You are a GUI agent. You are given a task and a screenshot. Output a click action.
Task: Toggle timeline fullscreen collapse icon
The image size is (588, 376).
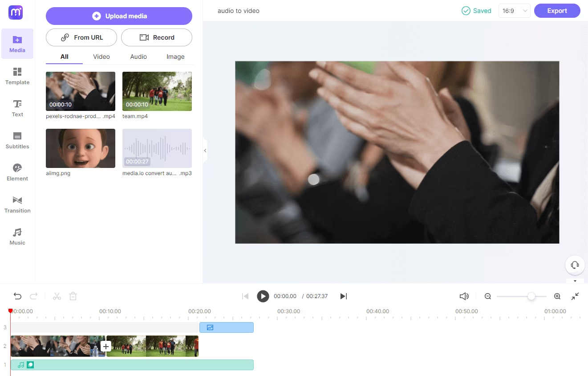tap(575, 296)
